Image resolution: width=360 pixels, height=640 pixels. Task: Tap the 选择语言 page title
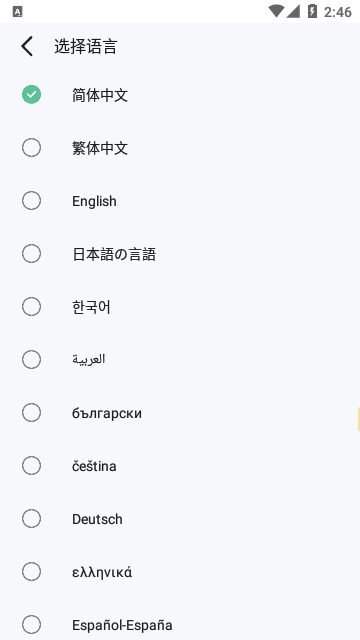86,47
